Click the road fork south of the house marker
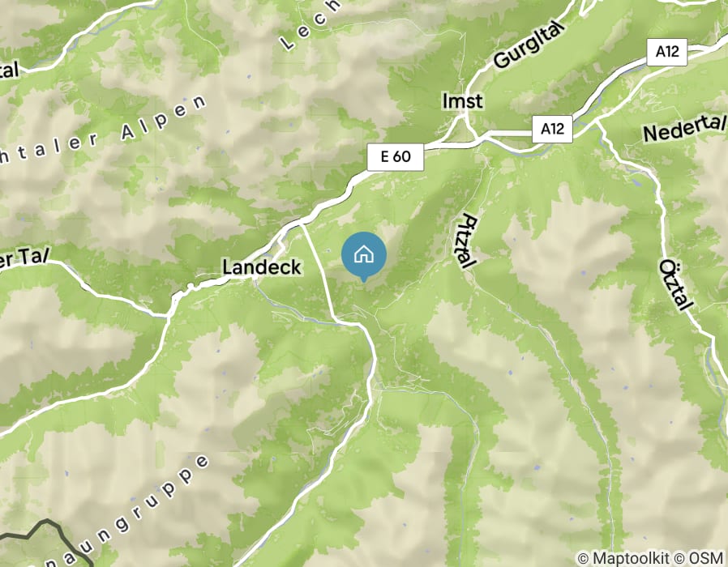 tap(357, 322)
